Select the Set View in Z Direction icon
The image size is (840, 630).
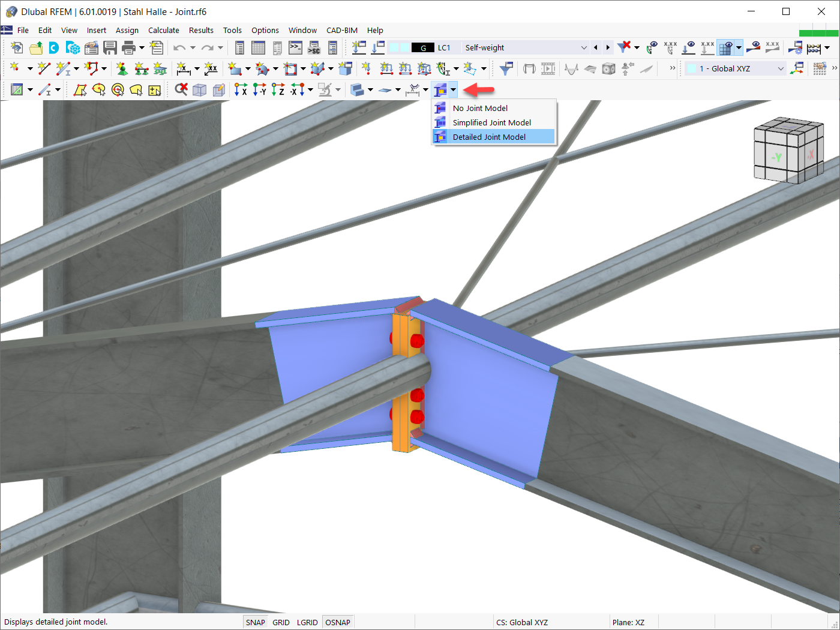click(278, 90)
